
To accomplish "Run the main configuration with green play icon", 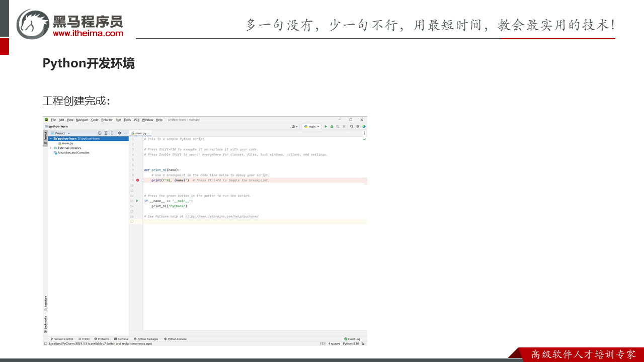I will (x=326, y=127).
